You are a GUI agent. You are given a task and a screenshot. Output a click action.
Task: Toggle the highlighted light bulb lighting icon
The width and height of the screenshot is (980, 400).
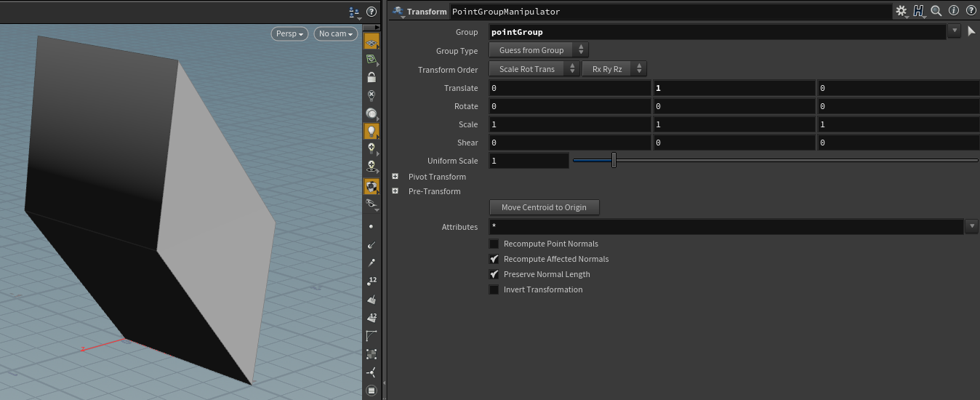[x=371, y=132]
